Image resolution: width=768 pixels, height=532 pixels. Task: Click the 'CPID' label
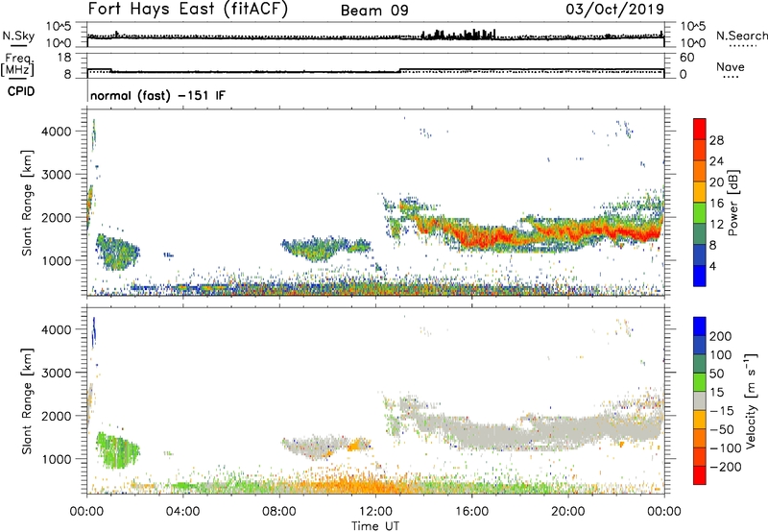pos(21,91)
